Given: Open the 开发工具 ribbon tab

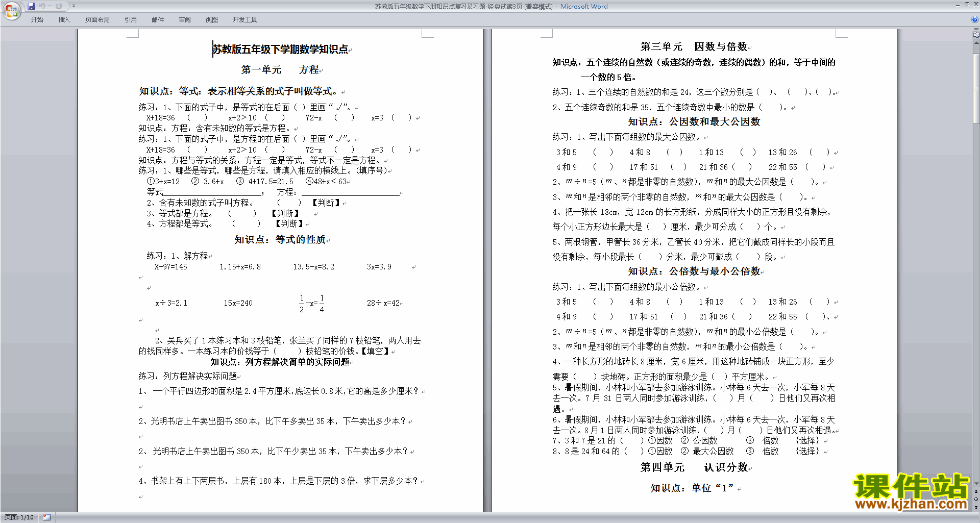Looking at the screenshot, I should pyautogui.click(x=245, y=19).
